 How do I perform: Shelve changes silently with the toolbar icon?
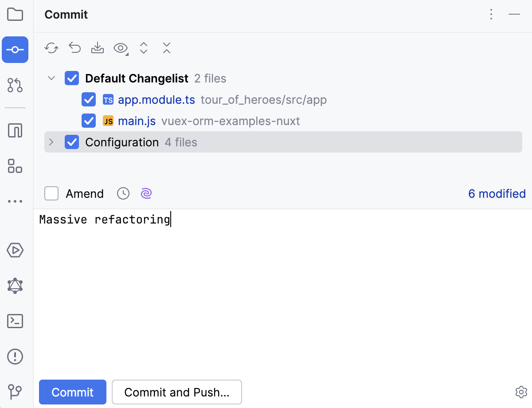pos(97,48)
